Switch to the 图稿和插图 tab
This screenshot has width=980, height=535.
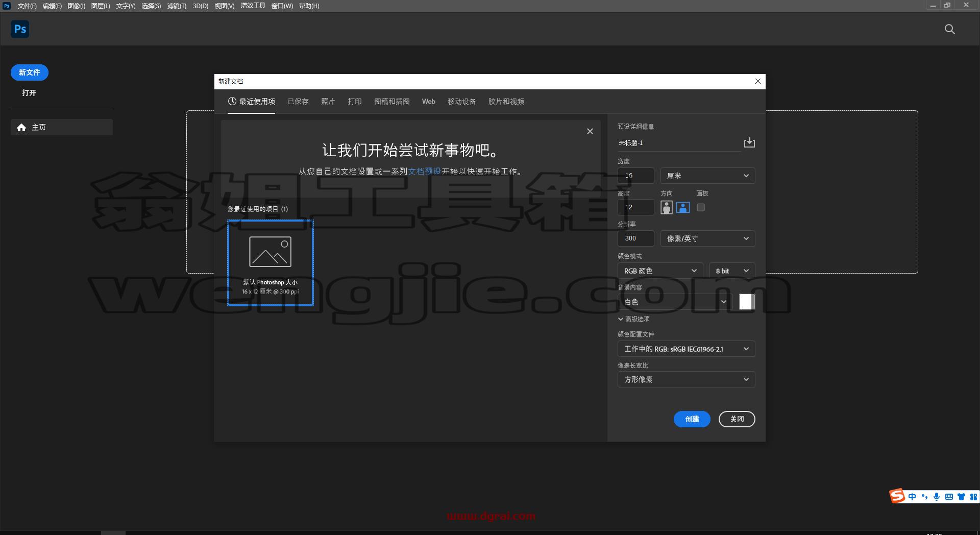[x=392, y=102]
